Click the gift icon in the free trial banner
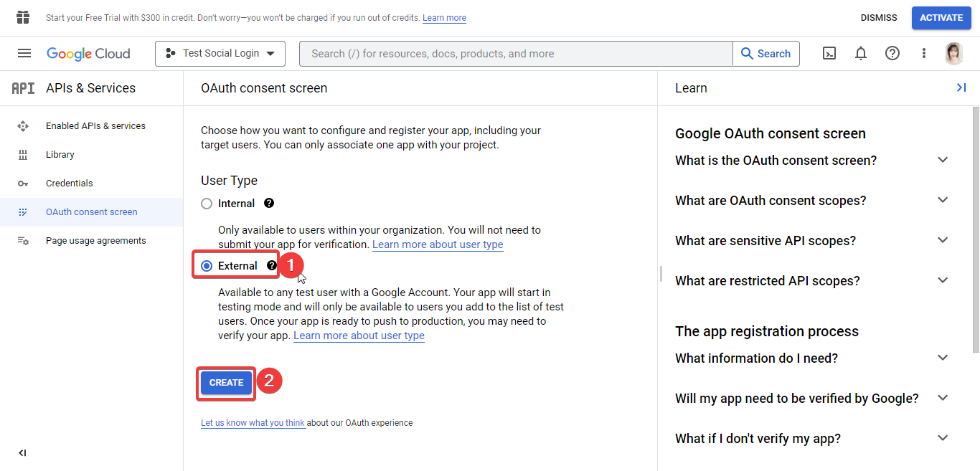The width and height of the screenshot is (980, 471). 23,17
